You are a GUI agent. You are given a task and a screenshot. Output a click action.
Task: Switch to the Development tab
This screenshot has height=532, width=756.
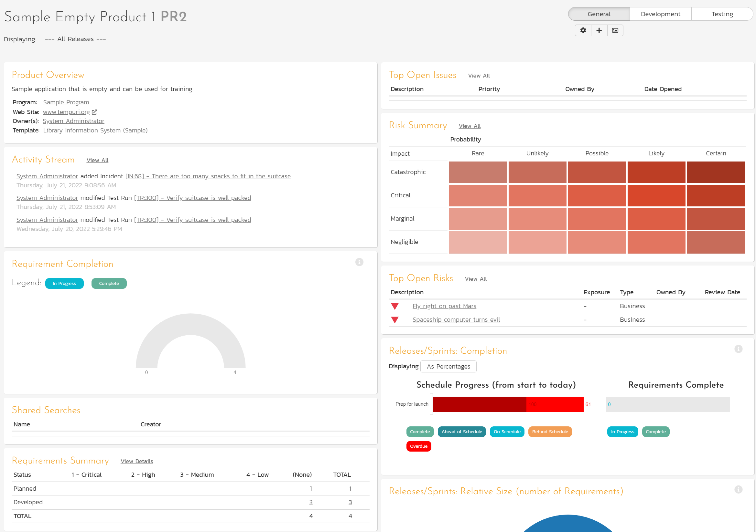[660, 13]
